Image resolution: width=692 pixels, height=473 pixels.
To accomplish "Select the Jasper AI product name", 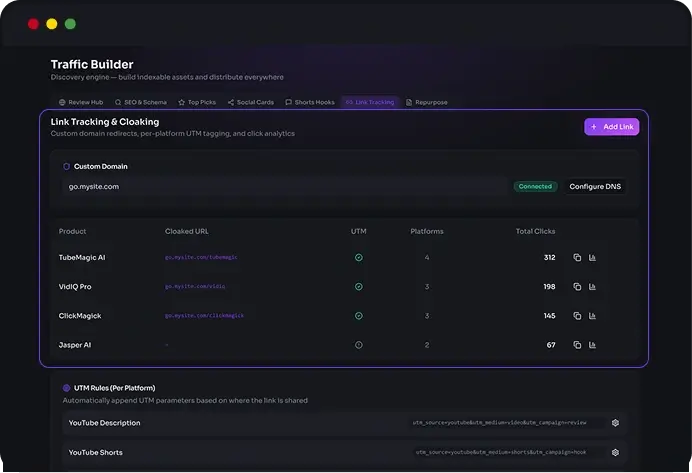I will click(x=75, y=345).
